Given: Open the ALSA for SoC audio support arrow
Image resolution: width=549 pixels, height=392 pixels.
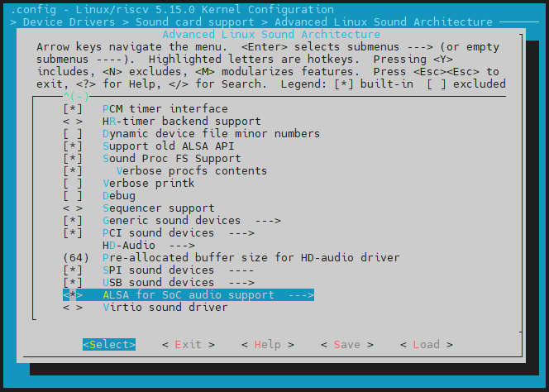Looking at the screenshot, I should [x=301, y=295].
